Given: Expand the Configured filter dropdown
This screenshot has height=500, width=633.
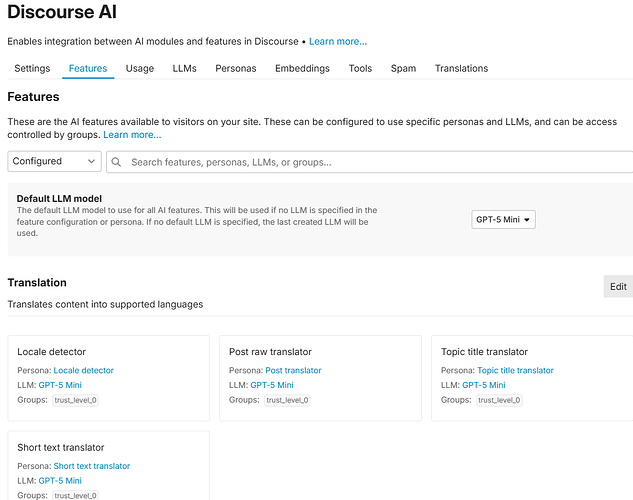Looking at the screenshot, I should click(x=54, y=161).
